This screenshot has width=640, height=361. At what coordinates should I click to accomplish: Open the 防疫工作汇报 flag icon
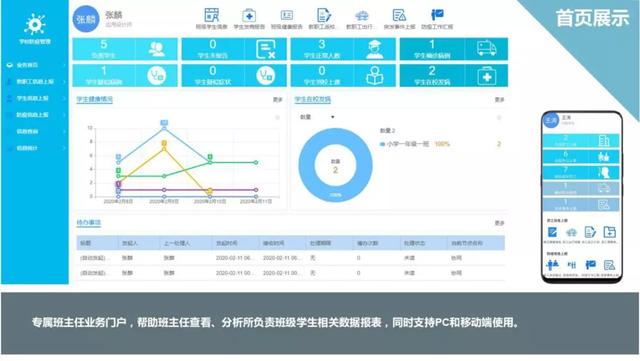coord(437,15)
